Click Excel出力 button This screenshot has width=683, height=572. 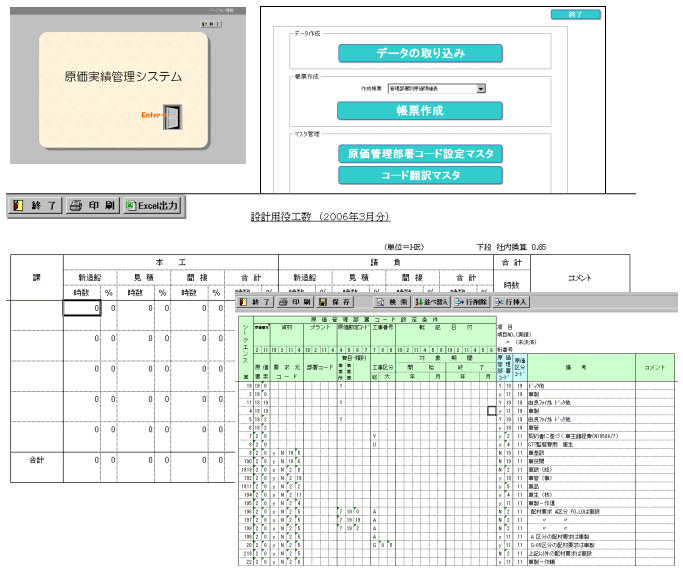tap(152, 205)
